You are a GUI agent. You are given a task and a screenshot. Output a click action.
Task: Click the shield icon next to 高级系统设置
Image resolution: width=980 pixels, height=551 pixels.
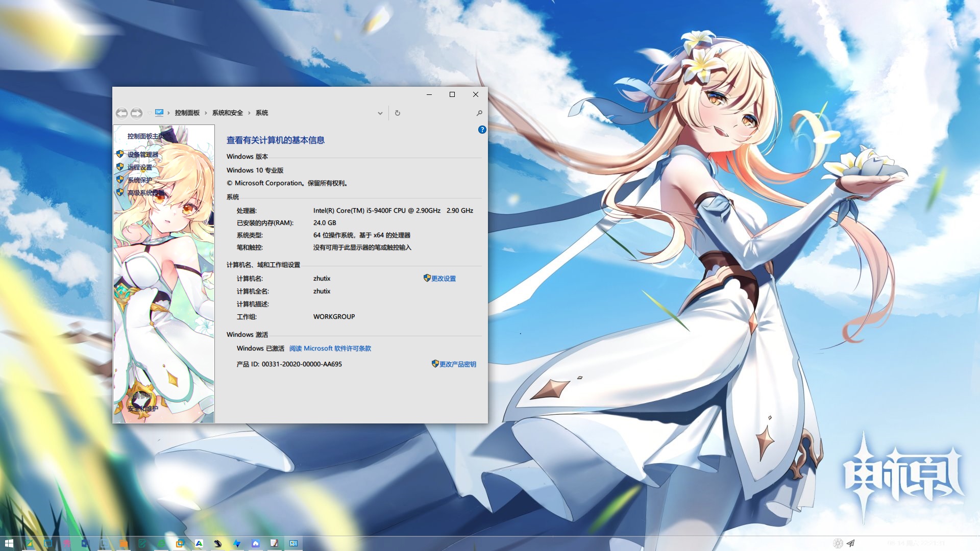pyautogui.click(x=120, y=192)
